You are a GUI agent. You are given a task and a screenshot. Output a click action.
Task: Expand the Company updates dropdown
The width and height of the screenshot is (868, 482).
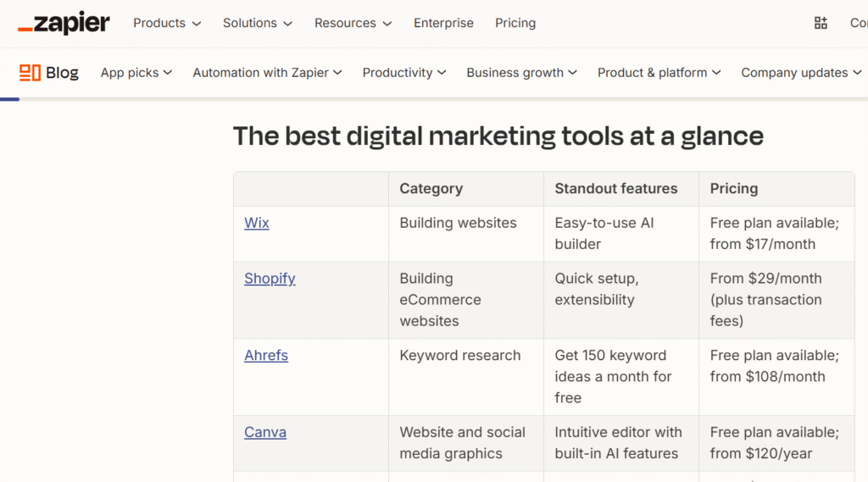[802, 73]
